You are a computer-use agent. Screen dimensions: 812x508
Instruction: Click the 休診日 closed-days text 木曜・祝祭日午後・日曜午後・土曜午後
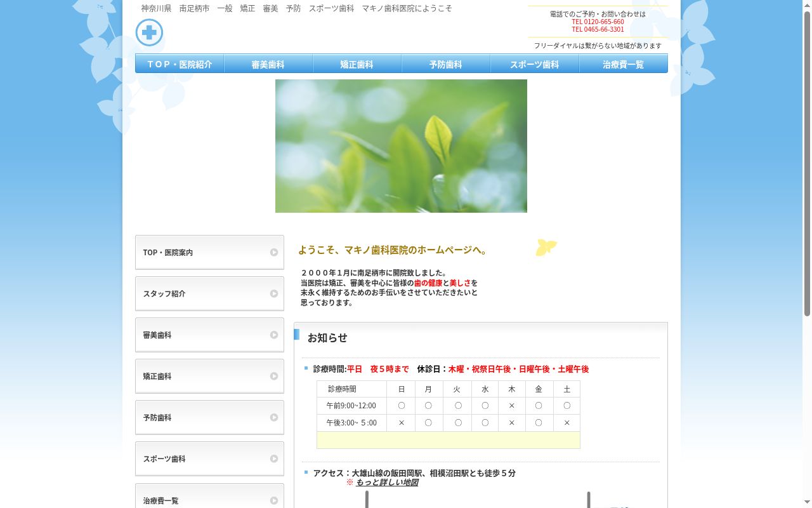[x=518, y=369]
